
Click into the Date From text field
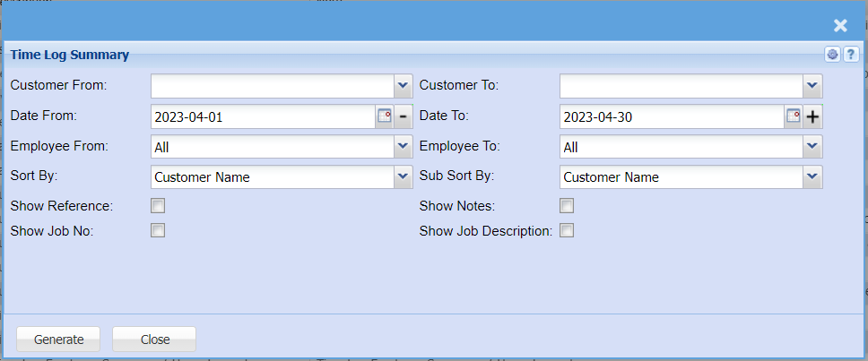point(262,116)
